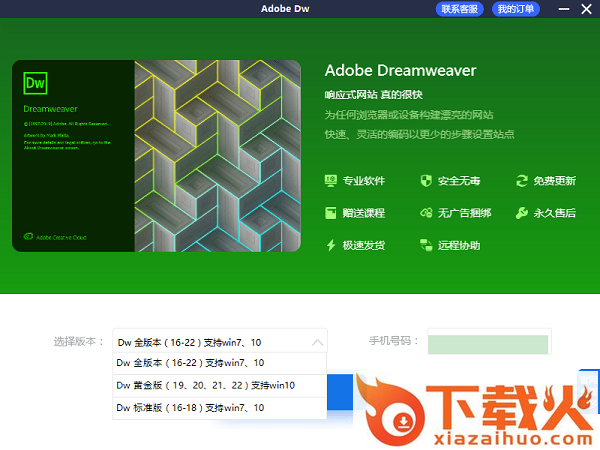Click the 远程协助 screens icon
Viewport: 600px width, 450px height.
[x=425, y=245]
